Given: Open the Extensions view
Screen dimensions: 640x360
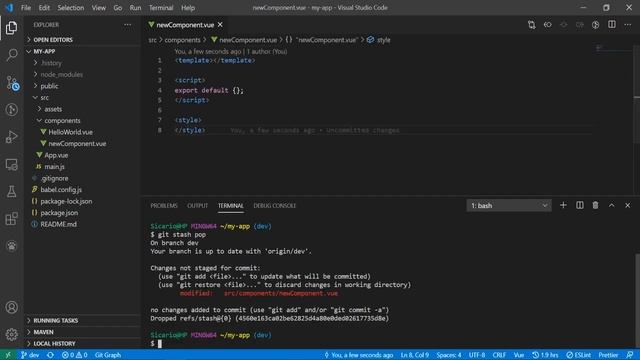Looking at the screenshot, I should pyautogui.click(x=11, y=219).
